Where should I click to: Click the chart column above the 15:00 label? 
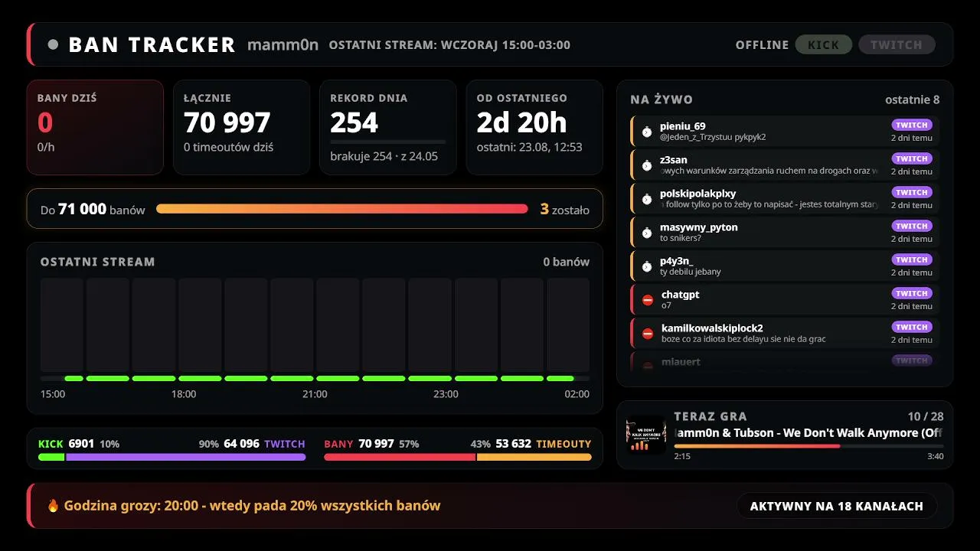pos(62,325)
